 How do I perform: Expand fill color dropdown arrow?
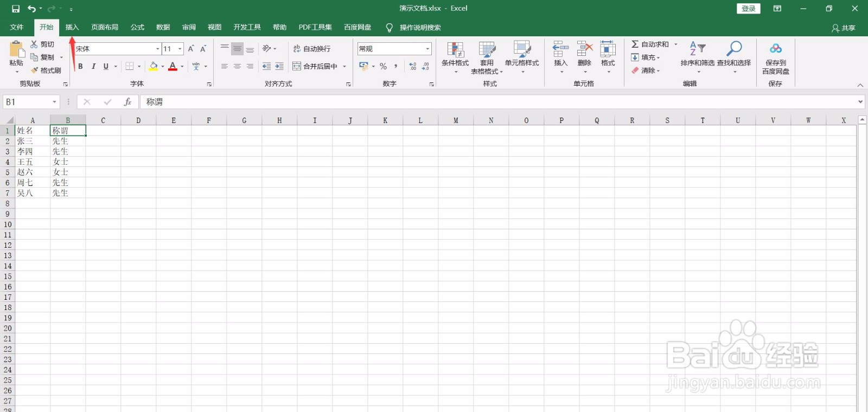163,66
